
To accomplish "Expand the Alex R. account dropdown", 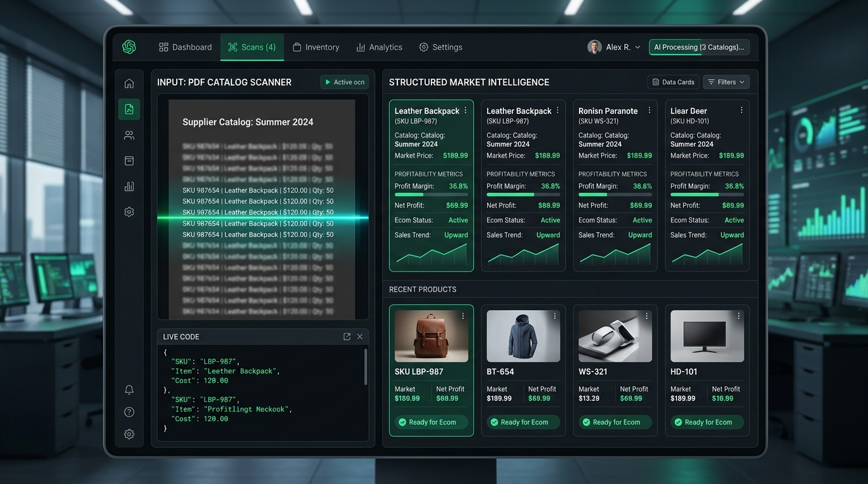I will tap(638, 47).
